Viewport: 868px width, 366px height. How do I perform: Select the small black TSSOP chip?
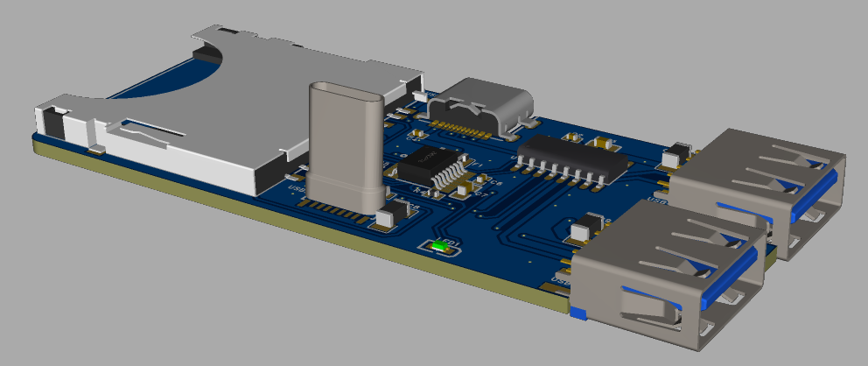[x=431, y=166]
